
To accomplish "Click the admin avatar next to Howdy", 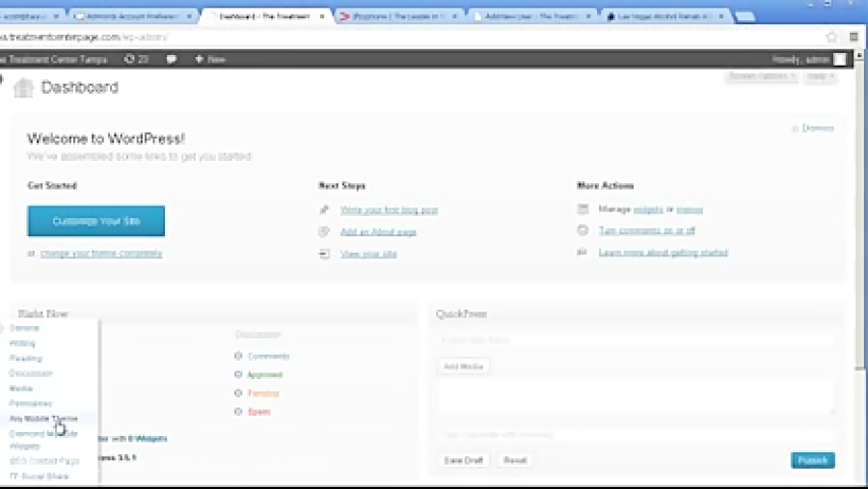I will click(839, 59).
